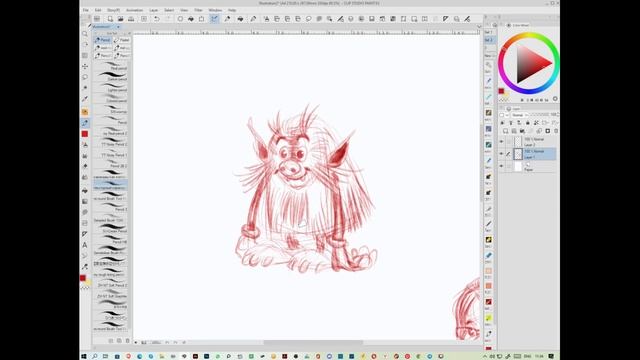
Task: Select the Text tool marked A
Action: (x=85, y=245)
